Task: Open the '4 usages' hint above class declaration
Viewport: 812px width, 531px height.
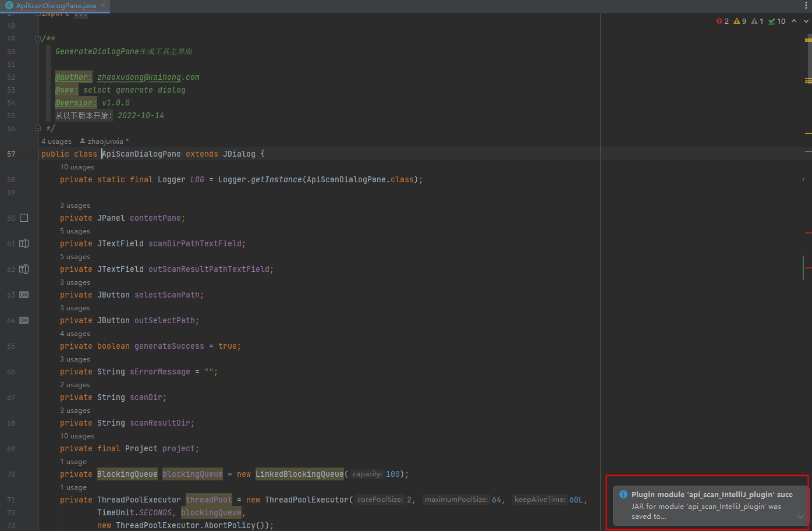Action: (56, 141)
